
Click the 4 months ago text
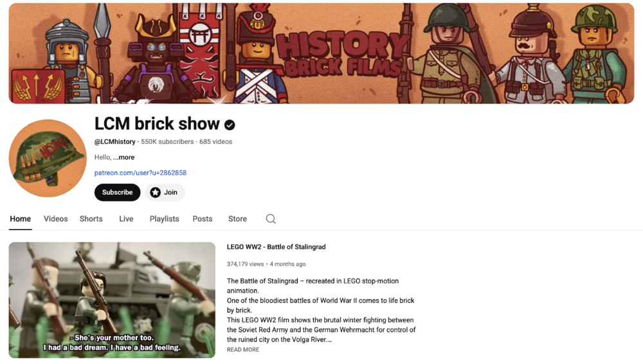click(287, 264)
